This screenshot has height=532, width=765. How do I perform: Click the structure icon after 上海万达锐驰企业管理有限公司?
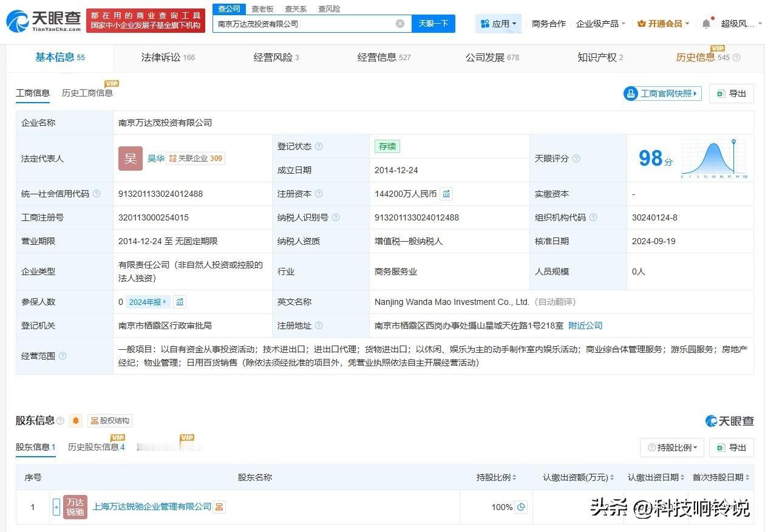click(x=219, y=507)
